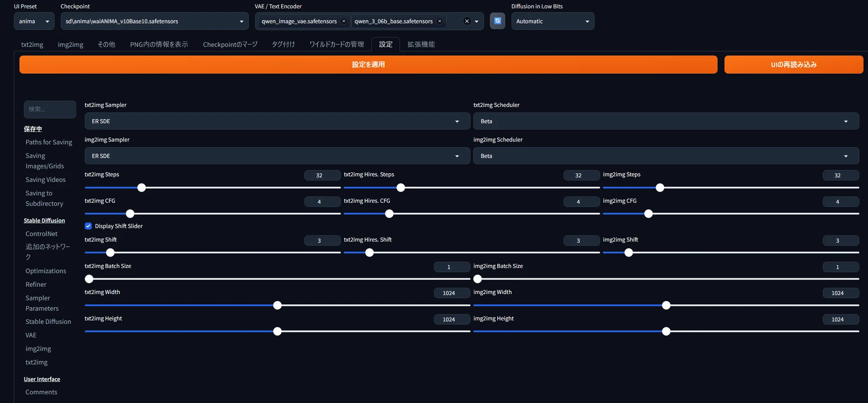
Task: Click the txt2img CFG slider handle
Action: coord(130,214)
